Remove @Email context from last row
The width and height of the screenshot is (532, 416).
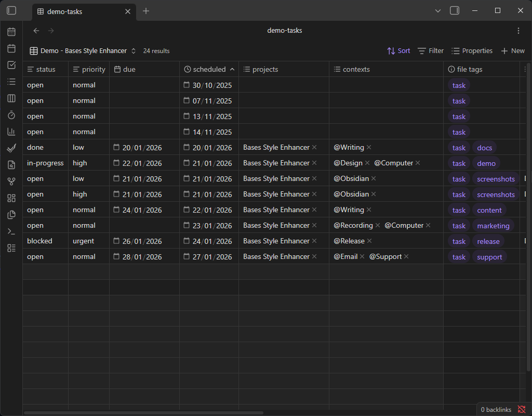(362, 257)
